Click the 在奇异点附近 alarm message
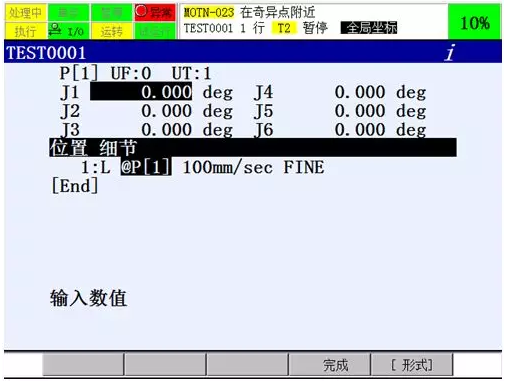 pos(277,13)
